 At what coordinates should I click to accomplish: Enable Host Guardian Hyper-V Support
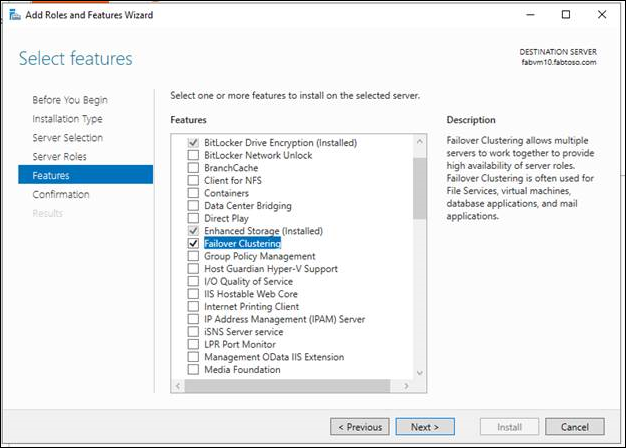tap(194, 269)
